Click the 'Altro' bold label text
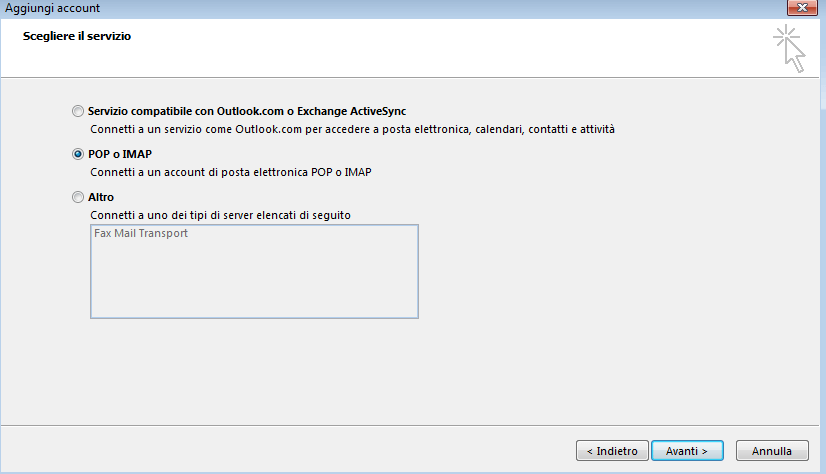This screenshot has height=474, width=826. tap(101, 197)
